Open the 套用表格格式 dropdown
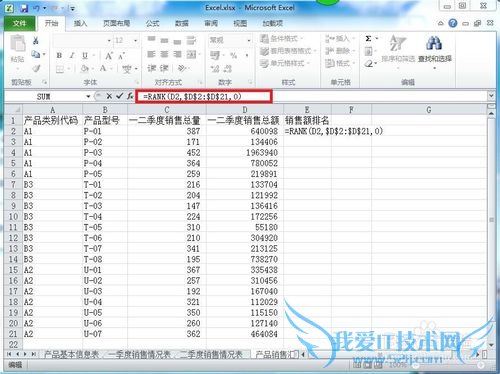This screenshot has width=500, height=374. (288, 51)
